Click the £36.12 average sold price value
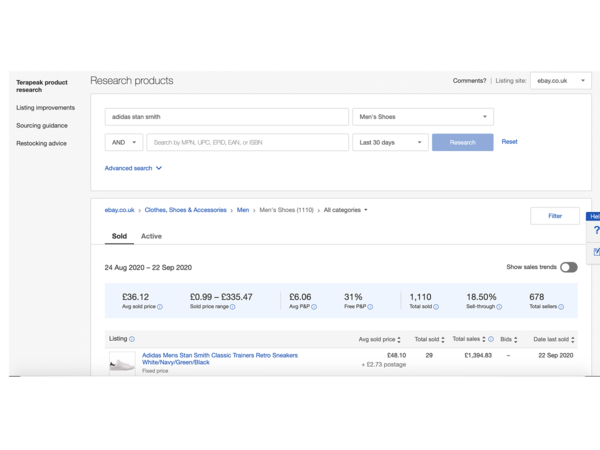Viewport: 600px width, 450px height. click(135, 297)
